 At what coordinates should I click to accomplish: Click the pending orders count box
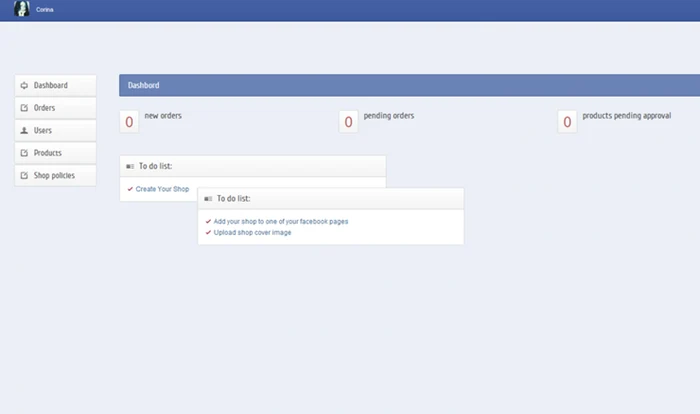(x=348, y=122)
